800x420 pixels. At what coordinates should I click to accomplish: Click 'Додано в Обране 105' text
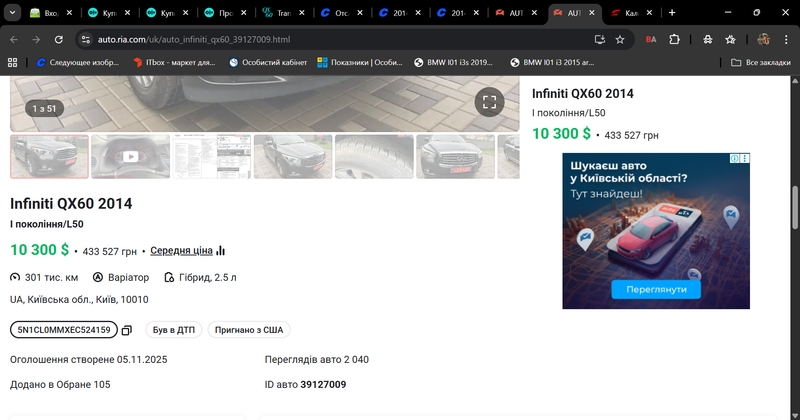[60, 385]
